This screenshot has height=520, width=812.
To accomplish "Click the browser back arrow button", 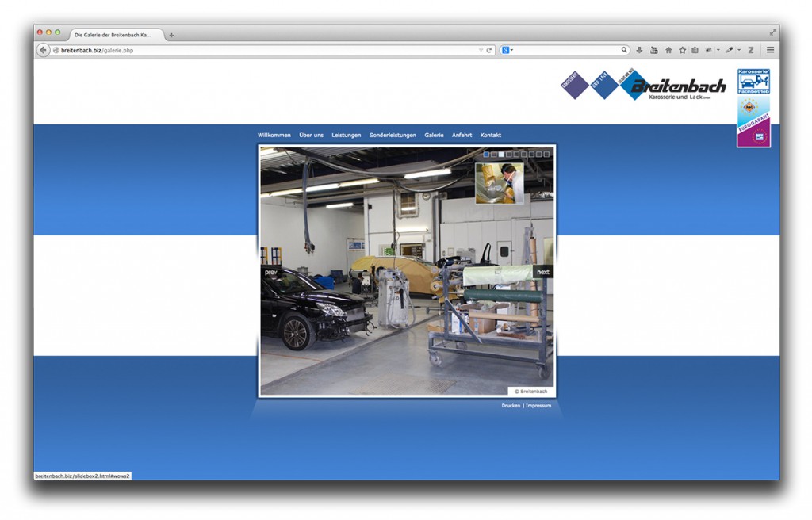I will click(x=44, y=50).
